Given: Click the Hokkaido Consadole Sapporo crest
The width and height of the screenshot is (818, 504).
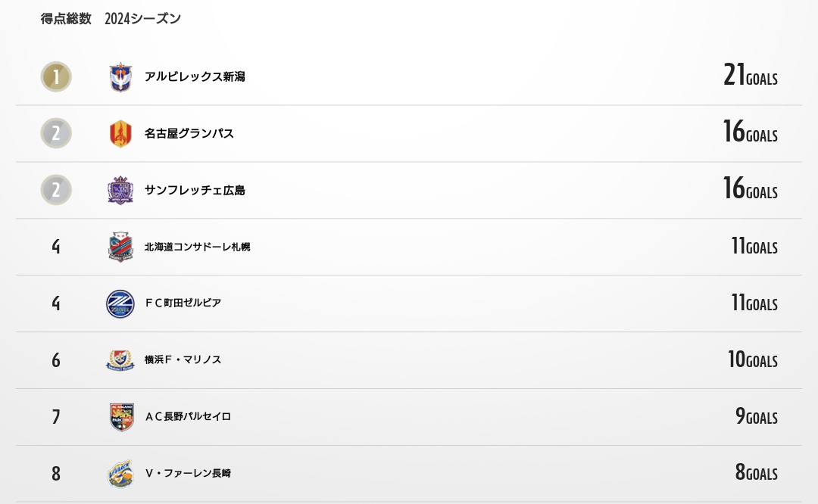Looking at the screenshot, I should pyautogui.click(x=120, y=247).
